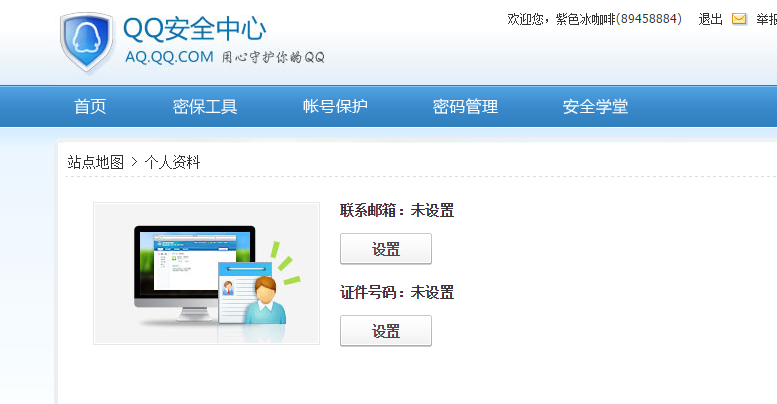This screenshot has width=777, height=404.
Task: Go to 首页 in navigation bar
Action: (90, 106)
